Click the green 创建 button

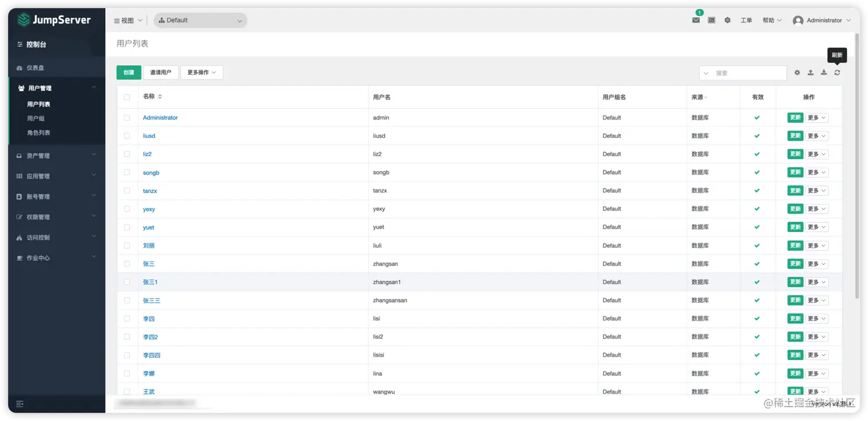point(129,72)
